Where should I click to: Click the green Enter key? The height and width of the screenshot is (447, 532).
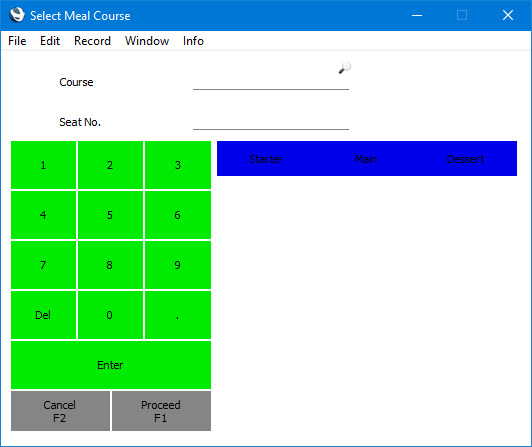point(111,365)
